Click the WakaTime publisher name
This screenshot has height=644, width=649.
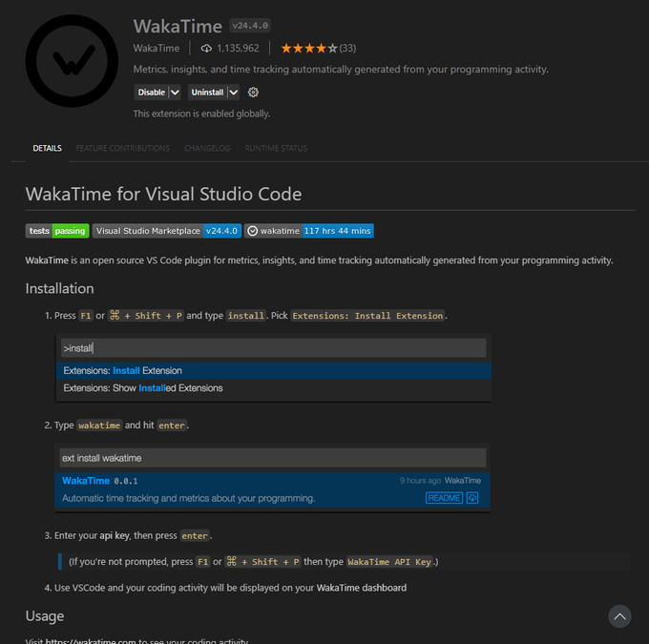157,49
